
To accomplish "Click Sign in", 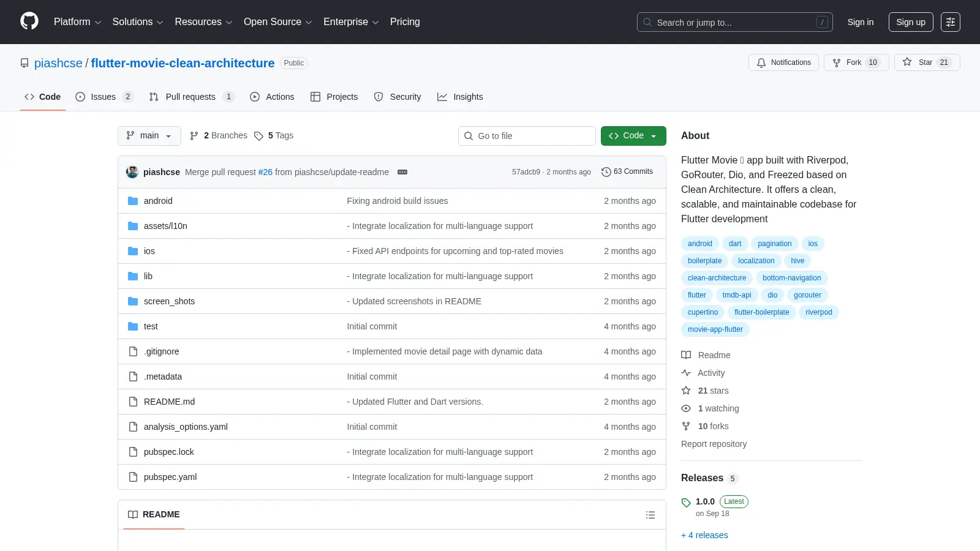I will (x=861, y=22).
